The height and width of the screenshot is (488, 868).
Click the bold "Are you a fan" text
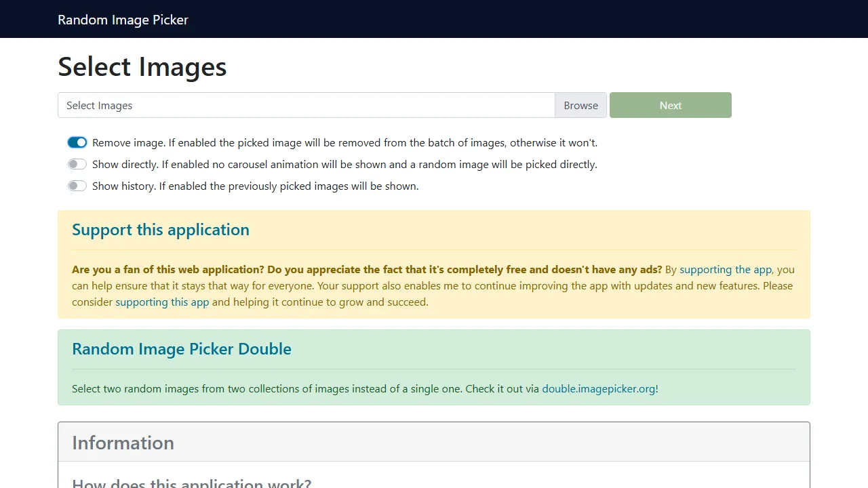[x=366, y=270]
